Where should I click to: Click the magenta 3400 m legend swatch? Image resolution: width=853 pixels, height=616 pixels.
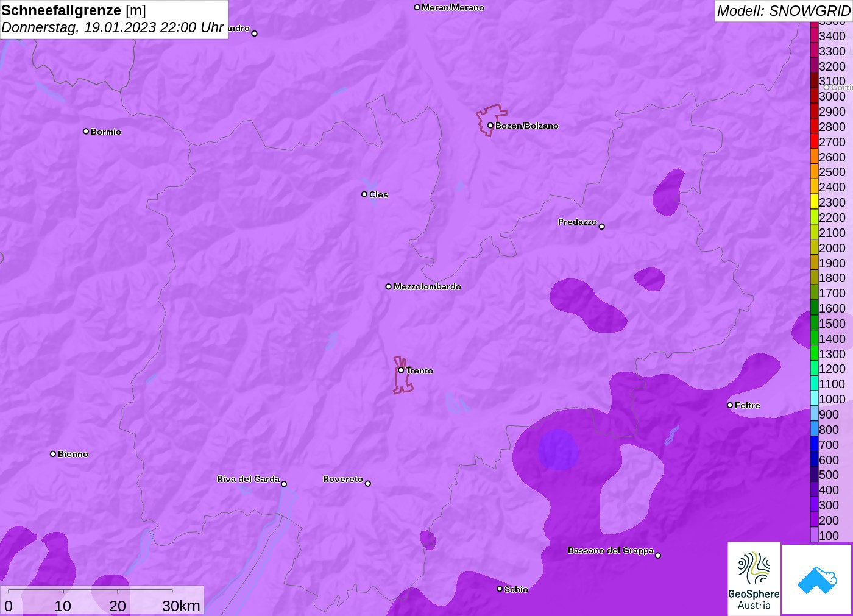coord(814,35)
